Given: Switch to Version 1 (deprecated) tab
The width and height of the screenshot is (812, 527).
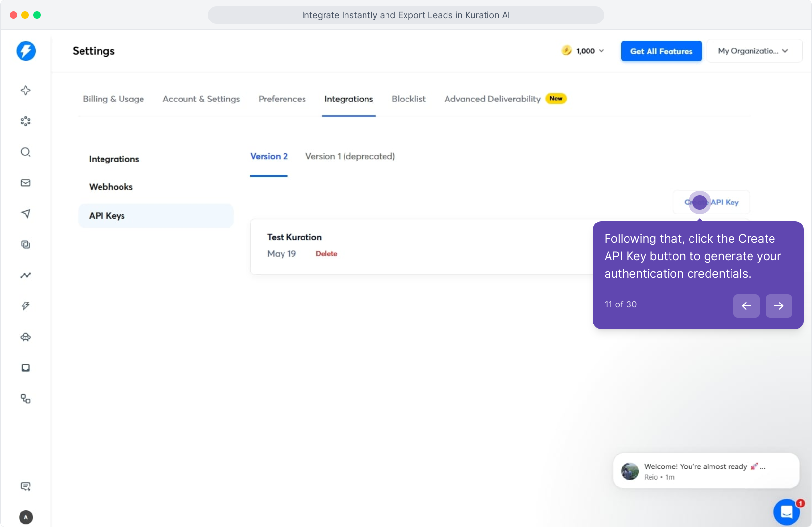Looking at the screenshot, I should coord(350,156).
